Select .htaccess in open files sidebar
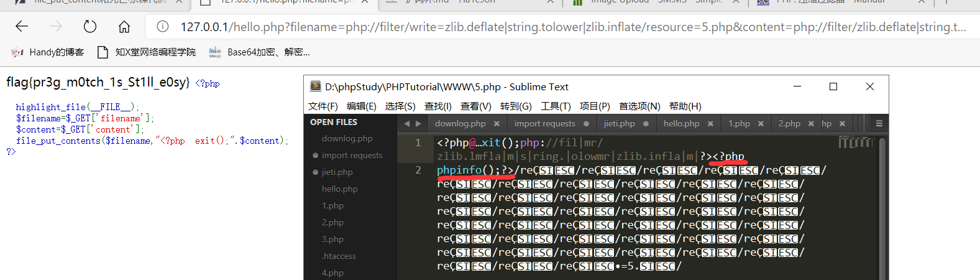Screen dimensions: 980x280 pyautogui.click(x=339, y=256)
